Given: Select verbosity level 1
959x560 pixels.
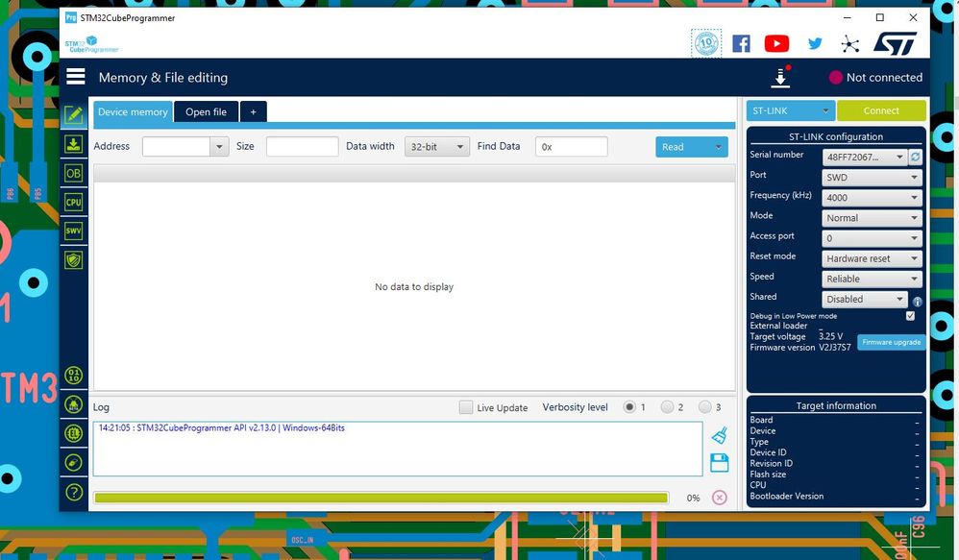Looking at the screenshot, I should (629, 406).
